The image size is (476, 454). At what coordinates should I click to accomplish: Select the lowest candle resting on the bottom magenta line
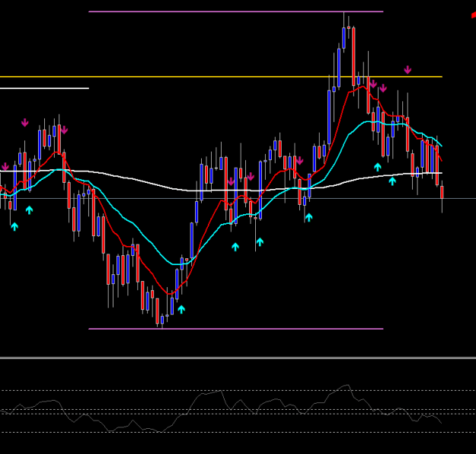[x=162, y=320]
